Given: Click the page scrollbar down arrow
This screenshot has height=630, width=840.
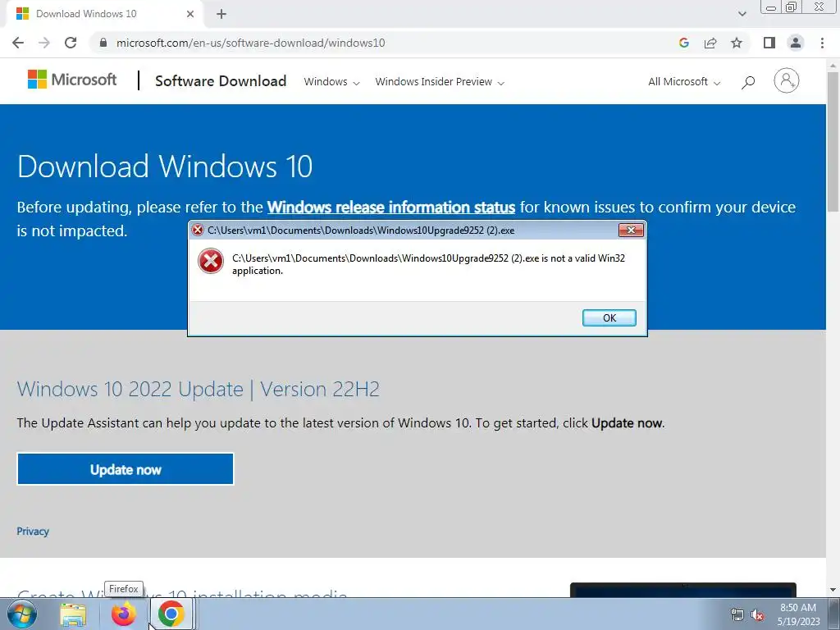Looking at the screenshot, I should [833, 590].
